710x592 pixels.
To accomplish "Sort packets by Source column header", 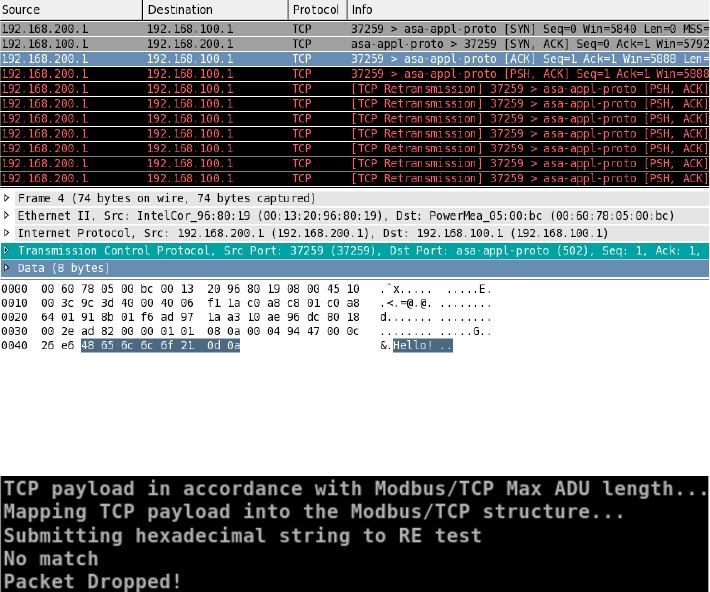I will click(x=70, y=10).
